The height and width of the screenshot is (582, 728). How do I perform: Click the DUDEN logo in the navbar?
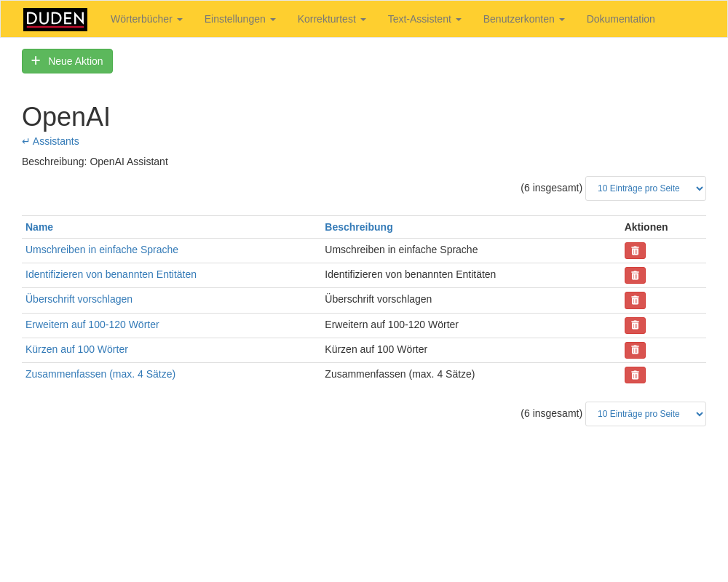[55, 19]
